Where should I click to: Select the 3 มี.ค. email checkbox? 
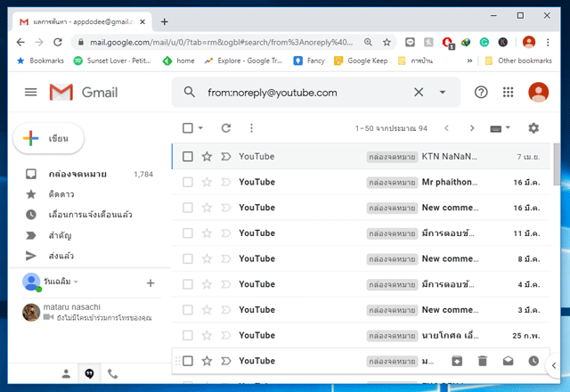188,310
